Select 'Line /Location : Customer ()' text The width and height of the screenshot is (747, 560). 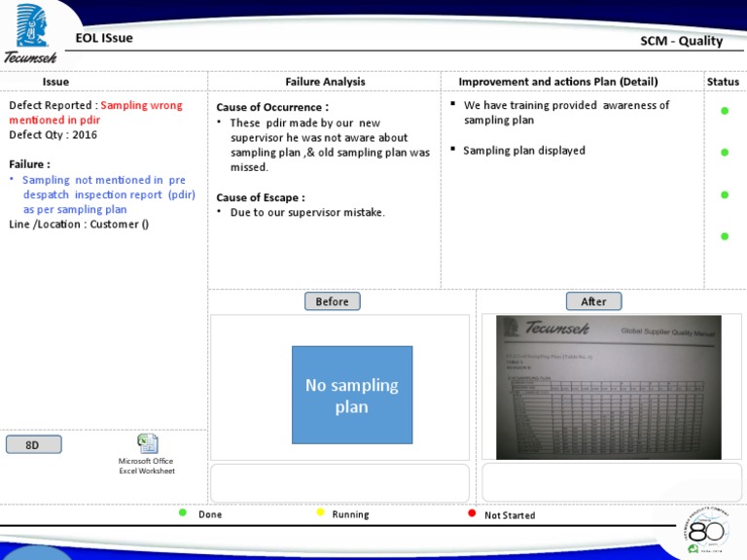[79, 225]
